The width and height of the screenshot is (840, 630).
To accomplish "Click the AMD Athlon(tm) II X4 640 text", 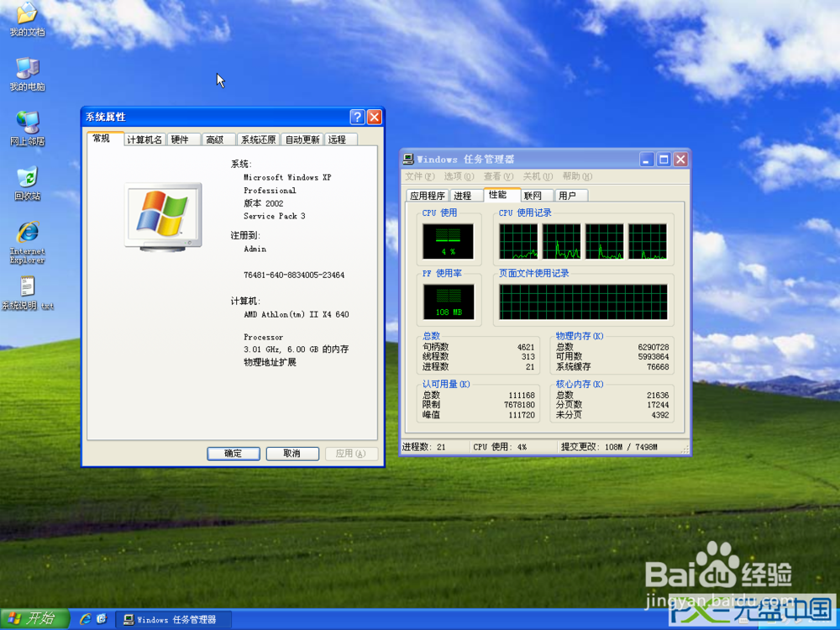I will [x=297, y=314].
